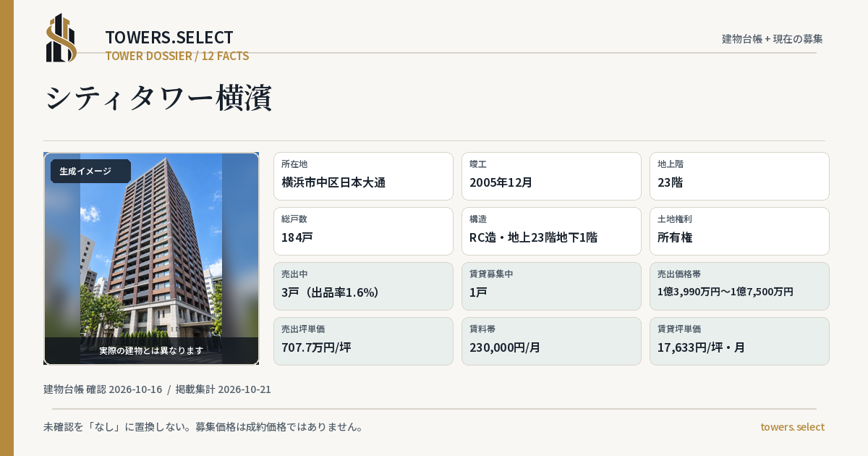Open the building photo thumbnail
Viewport: 868px width, 456px height.
(x=151, y=258)
